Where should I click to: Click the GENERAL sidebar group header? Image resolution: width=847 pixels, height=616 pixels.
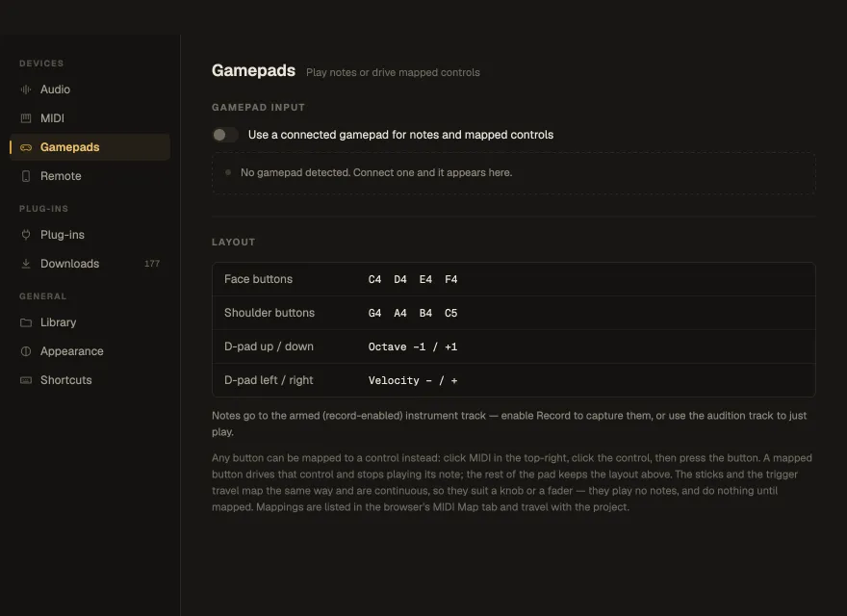pyautogui.click(x=42, y=296)
